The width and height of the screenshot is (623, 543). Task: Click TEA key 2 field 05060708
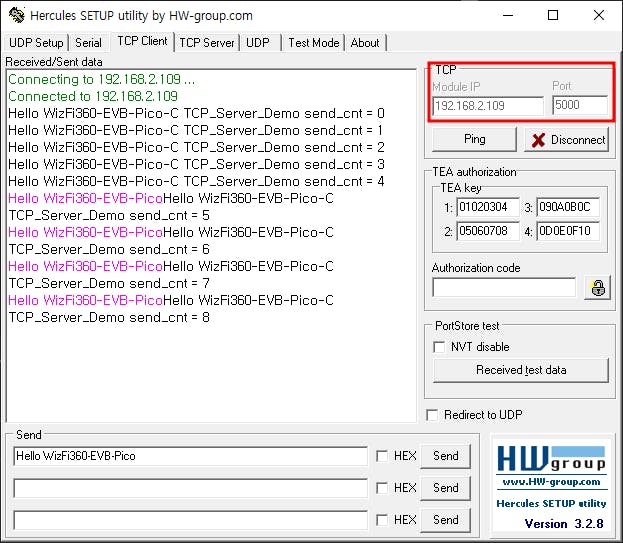488,231
